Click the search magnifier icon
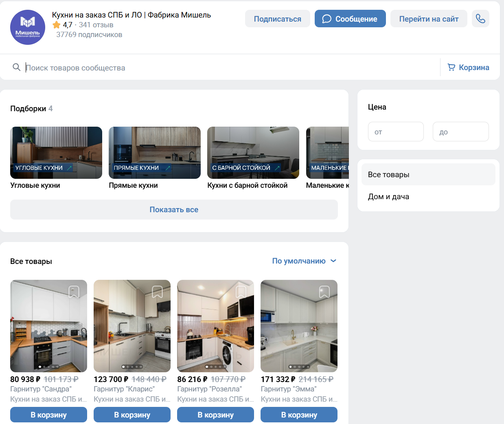Viewport: 504px width, 424px height. pos(17,67)
